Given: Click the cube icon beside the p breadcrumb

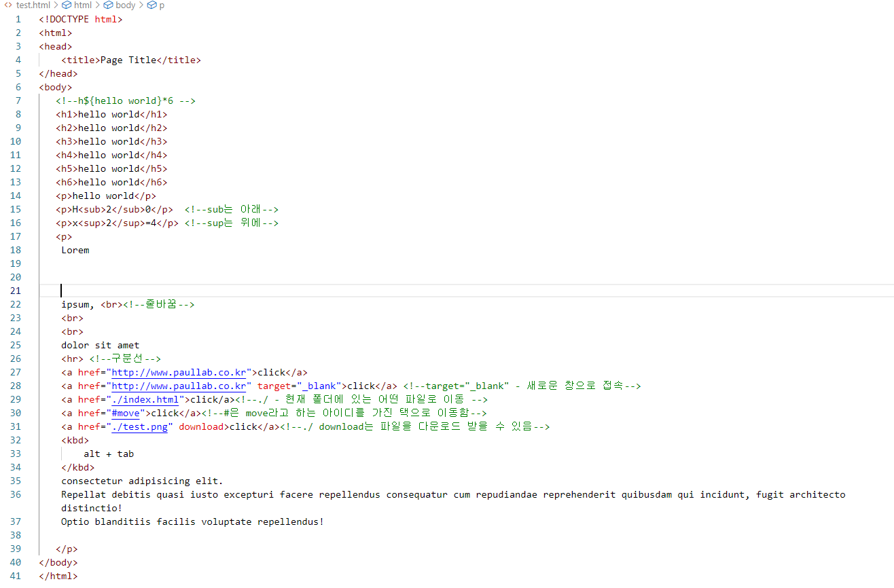Looking at the screenshot, I should [x=151, y=5].
